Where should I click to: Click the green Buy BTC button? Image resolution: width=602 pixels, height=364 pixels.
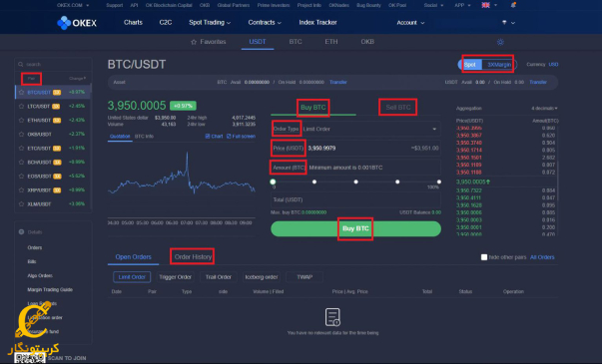pyautogui.click(x=355, y=228)
